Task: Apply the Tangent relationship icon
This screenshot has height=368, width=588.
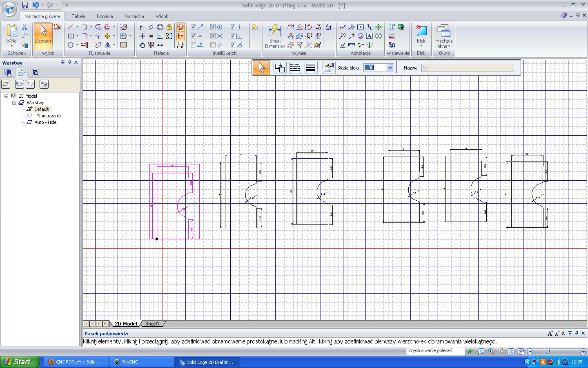Action: [142, 45]
